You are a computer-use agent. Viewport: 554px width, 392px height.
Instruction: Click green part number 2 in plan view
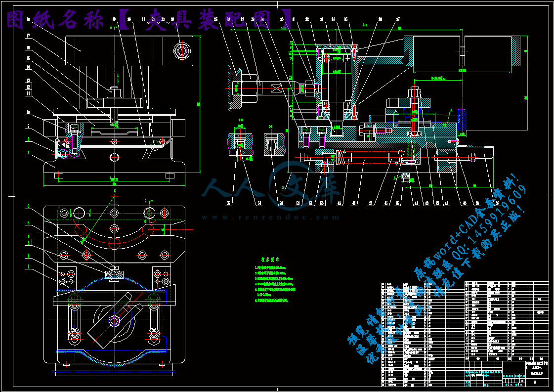point(29,256)
